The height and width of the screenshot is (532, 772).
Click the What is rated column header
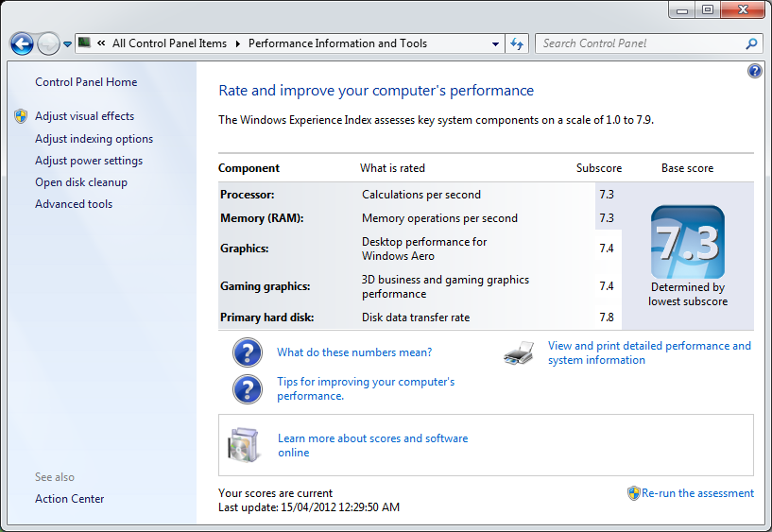[x=392, y=168]
